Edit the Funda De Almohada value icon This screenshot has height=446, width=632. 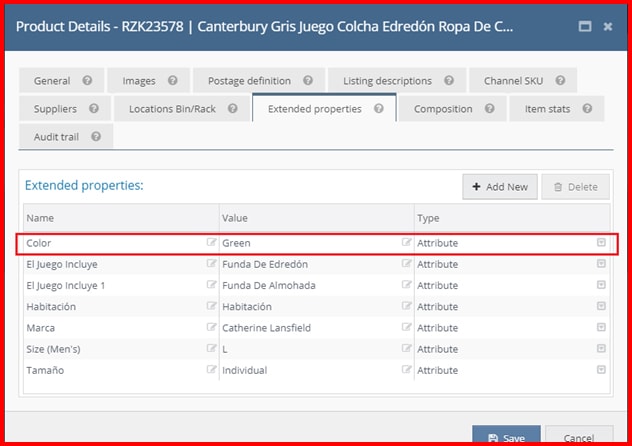(x=407, y=284)
